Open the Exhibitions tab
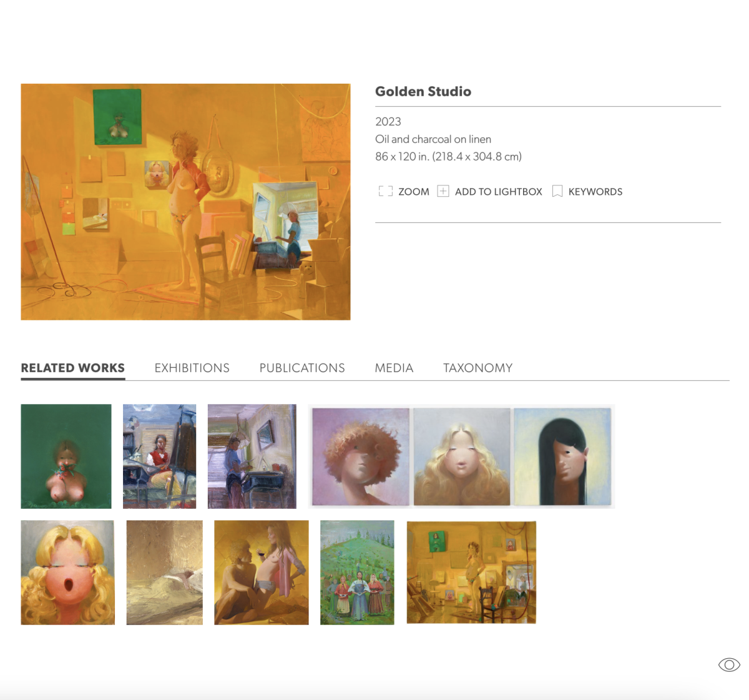749x700 pixels. (x=192, y=368)
